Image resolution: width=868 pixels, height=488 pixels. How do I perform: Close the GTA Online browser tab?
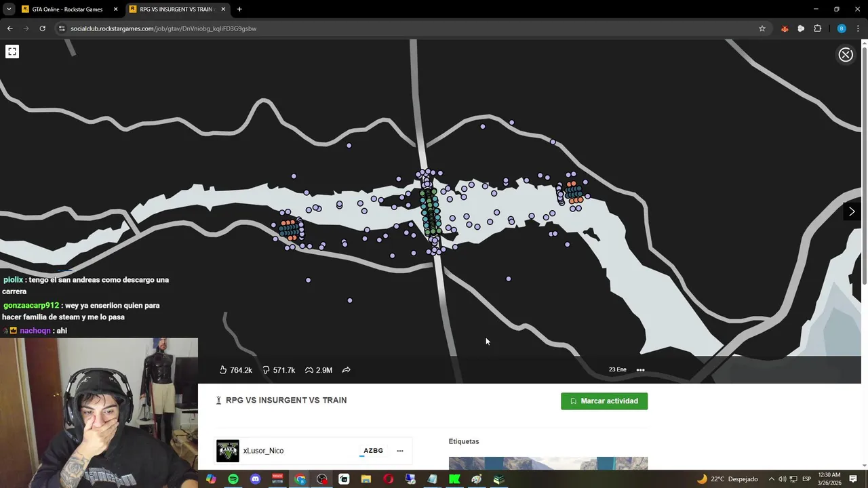pos(115,9)
